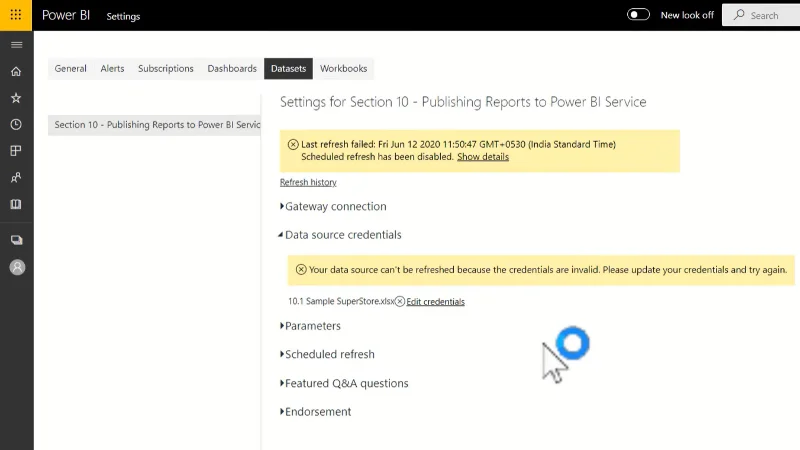This screenshot has height=450, width=800.
Task: Open Apps icon in sidebar
Action: point(16,151)
